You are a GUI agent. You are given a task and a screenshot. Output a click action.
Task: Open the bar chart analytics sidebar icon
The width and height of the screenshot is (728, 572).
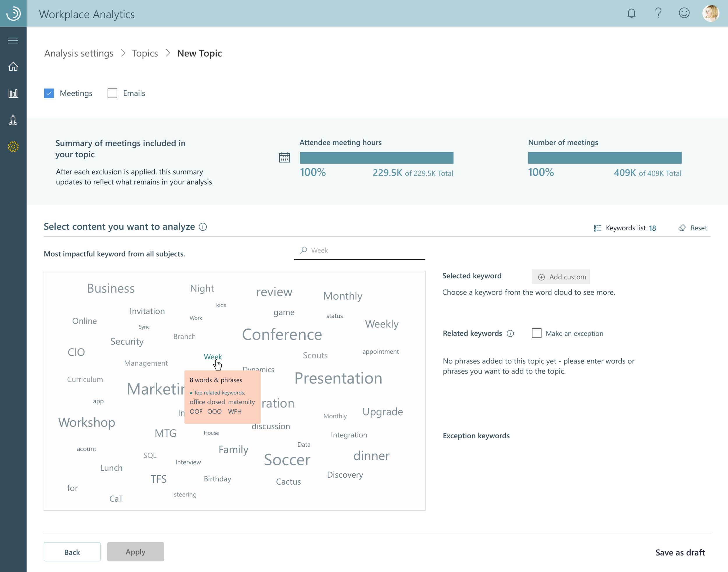coord(13,93)
